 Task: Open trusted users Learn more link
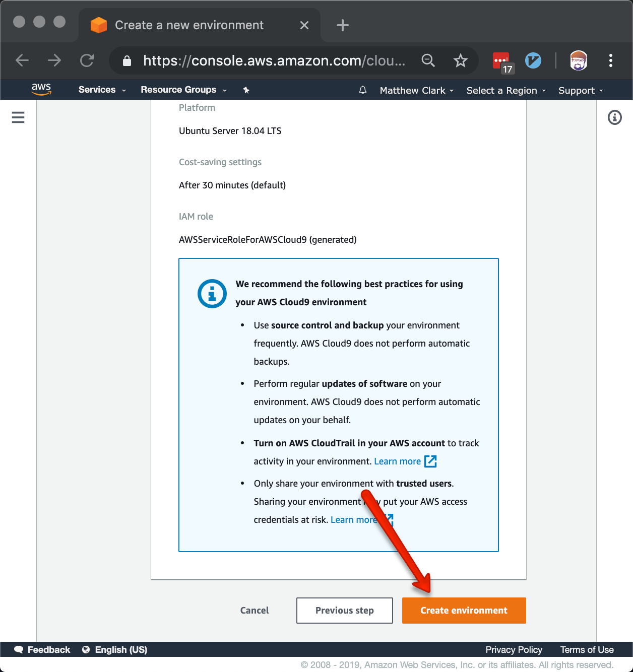coord(354,520)
